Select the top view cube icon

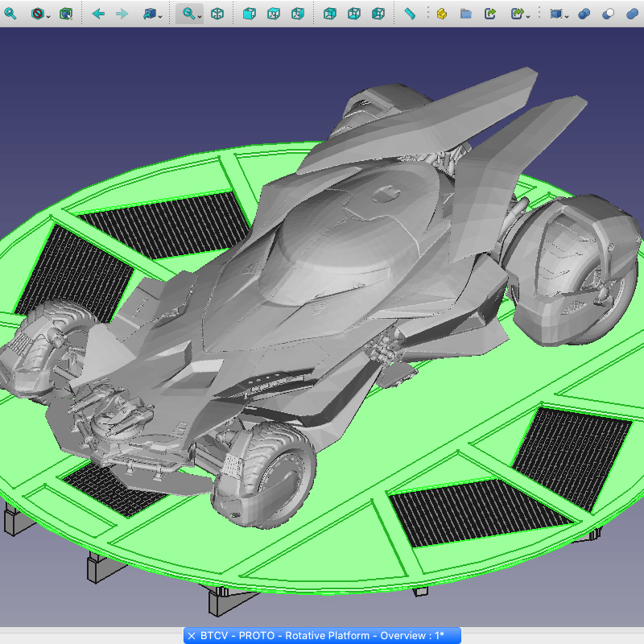point(274,14)
